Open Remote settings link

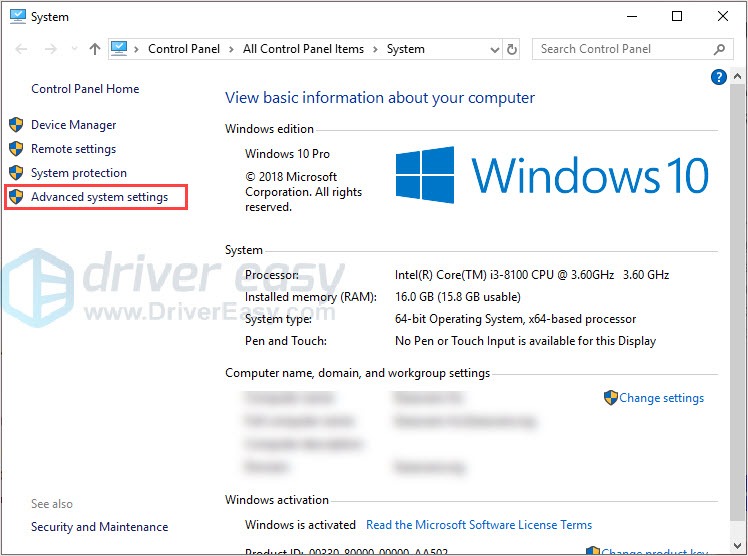pos(73,149)
